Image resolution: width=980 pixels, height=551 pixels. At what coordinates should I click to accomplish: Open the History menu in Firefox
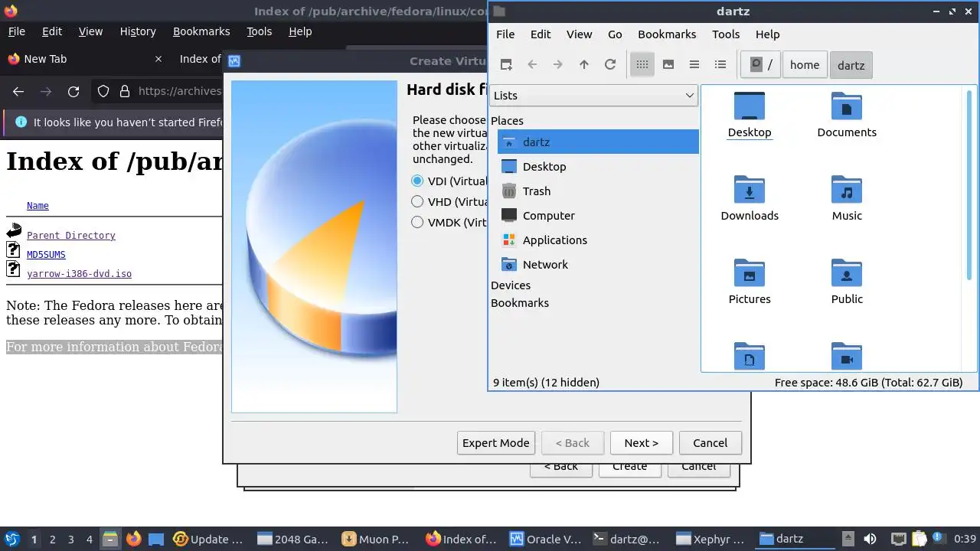[138, 31]
